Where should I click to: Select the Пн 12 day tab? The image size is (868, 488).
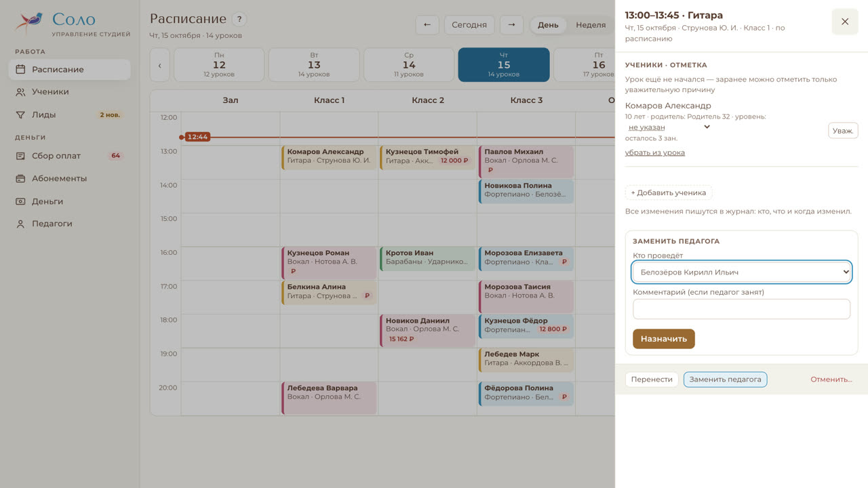pyautogui.click(x=219, y=65)
